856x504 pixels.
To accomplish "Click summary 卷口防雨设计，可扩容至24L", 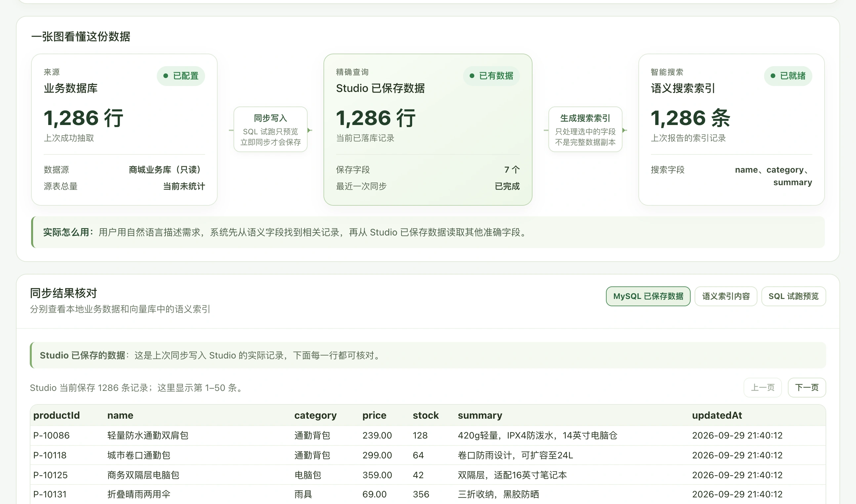I will click(x=515, y=455).
